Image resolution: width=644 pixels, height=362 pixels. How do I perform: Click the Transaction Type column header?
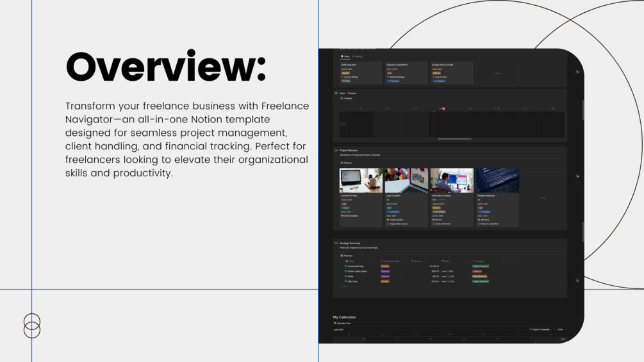390,261
